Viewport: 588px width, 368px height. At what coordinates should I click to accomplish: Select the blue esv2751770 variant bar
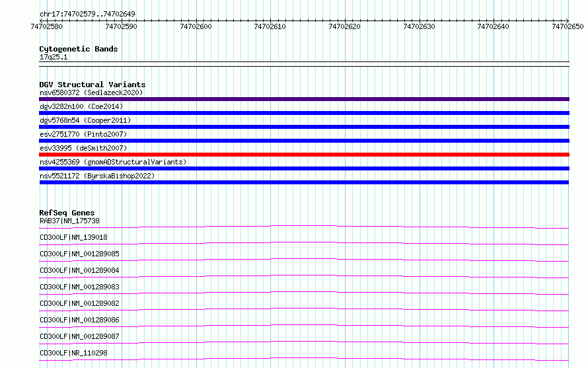coord(304,141)
